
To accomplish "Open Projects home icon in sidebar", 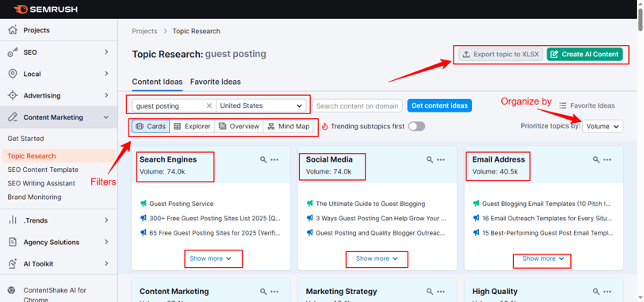I will (13, 30).
